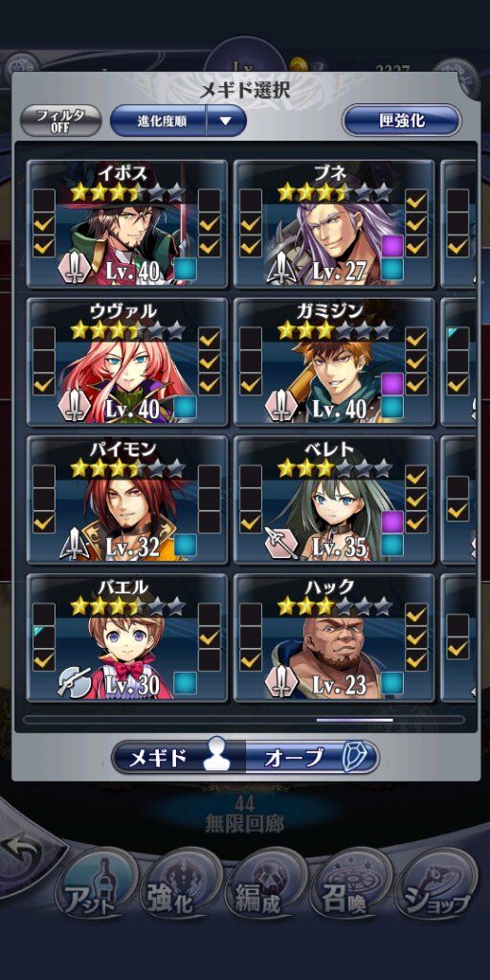Click the 匣強化 button
Screen dimensions: 490x980
point(402,121)
